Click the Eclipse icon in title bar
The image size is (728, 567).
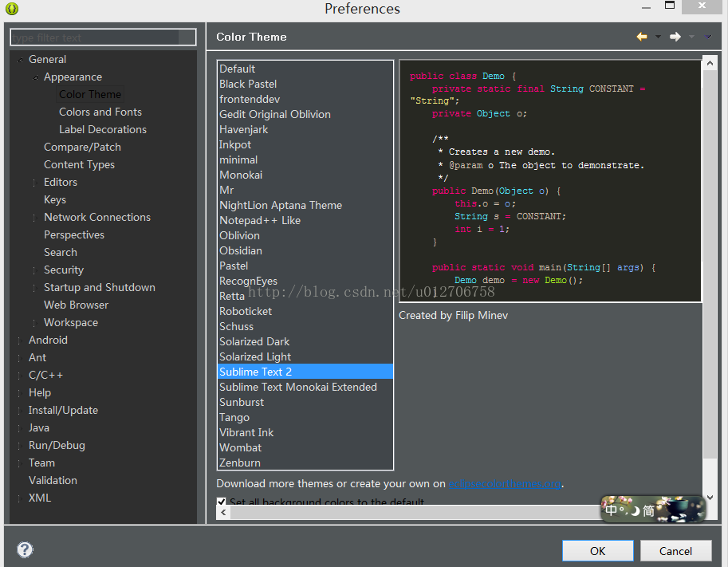click(12, 8)
